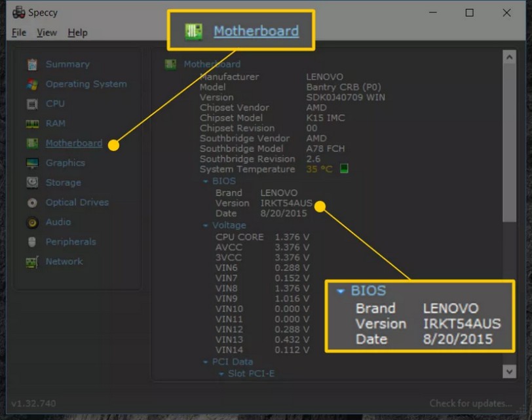Click the Speccy app icon in title bar
This screenshot has width=532, height=420.
coord(18,12)
